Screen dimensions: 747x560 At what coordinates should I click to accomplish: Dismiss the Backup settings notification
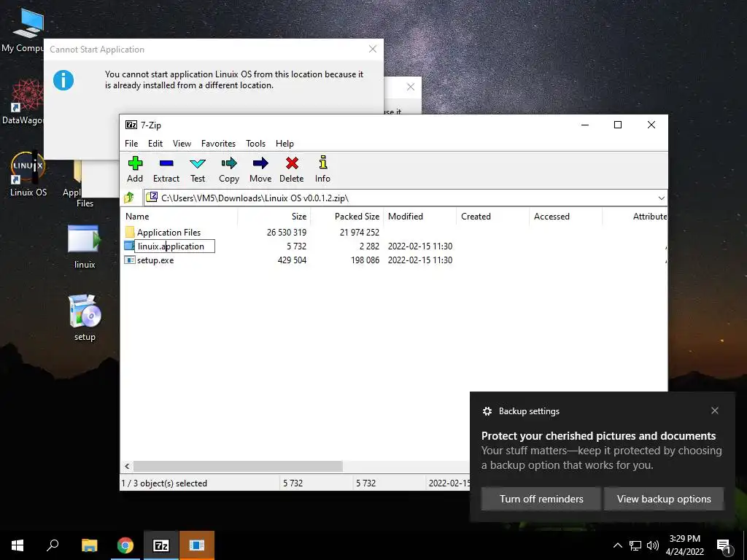(x=715, y=411)
